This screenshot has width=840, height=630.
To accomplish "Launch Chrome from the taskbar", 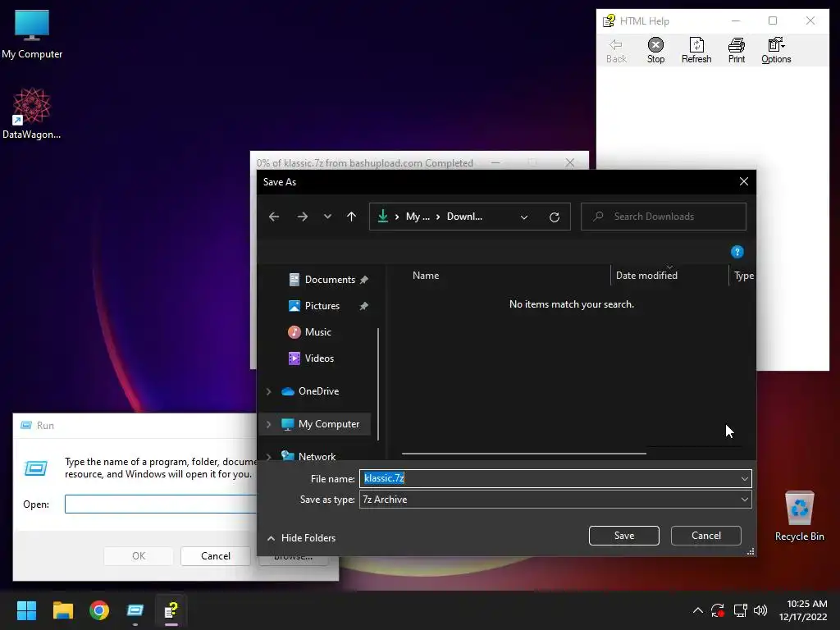I will (99, 610).
